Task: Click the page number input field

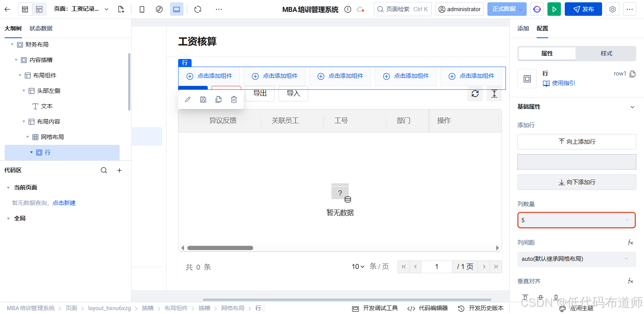Action: [x=437, y=267]
